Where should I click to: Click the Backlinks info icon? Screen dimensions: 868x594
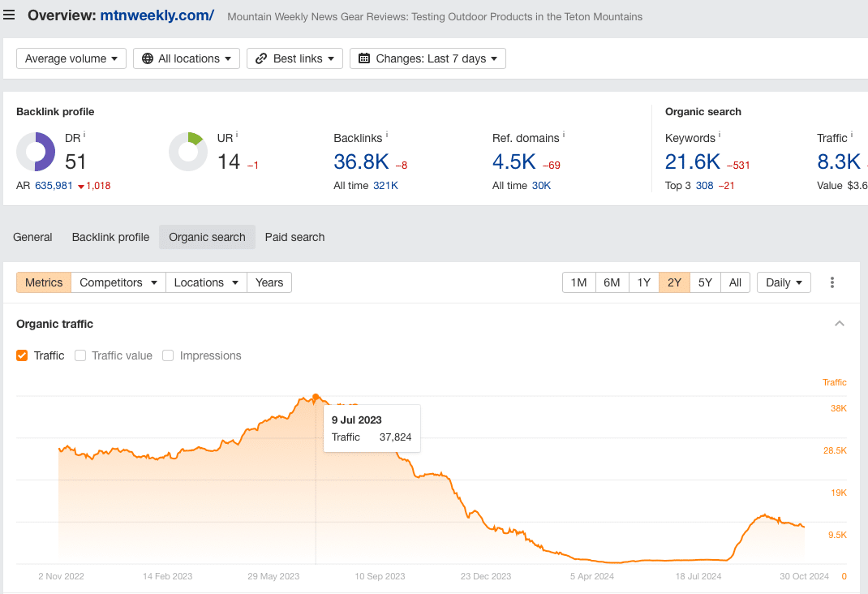point(386,135)
